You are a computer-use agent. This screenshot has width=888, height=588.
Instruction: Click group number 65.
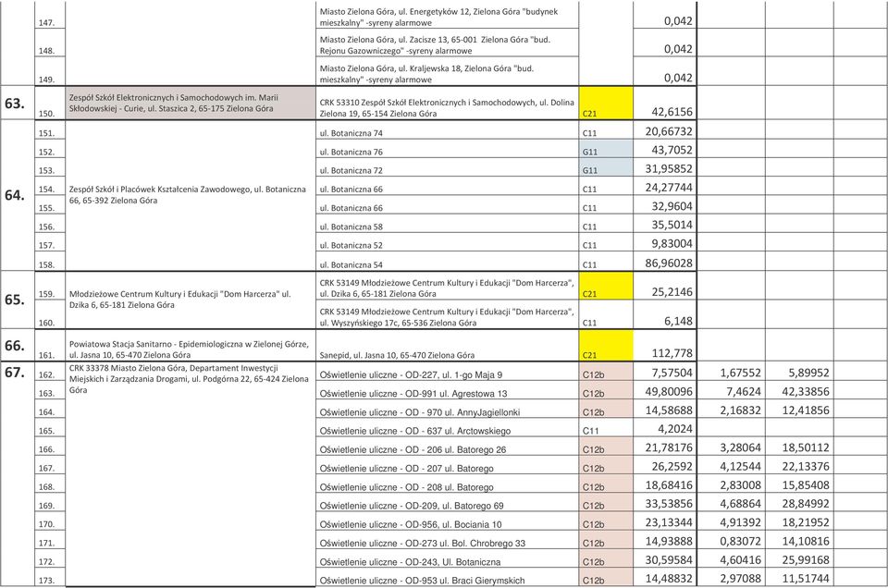[x=15, y=300]
